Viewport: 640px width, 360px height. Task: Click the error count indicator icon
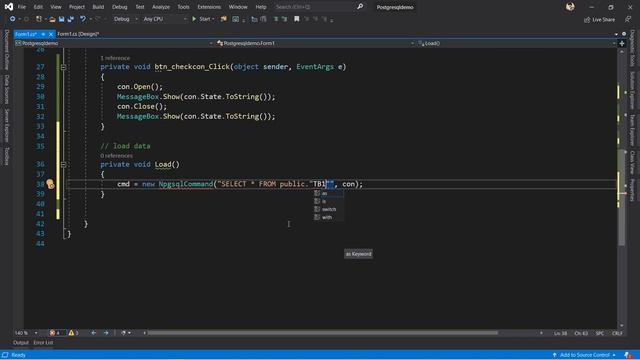(55, 333)
